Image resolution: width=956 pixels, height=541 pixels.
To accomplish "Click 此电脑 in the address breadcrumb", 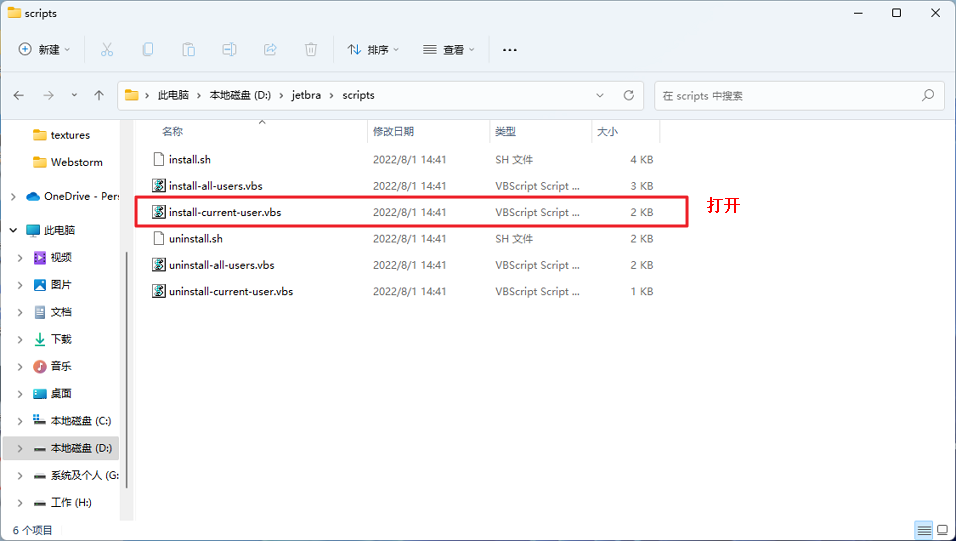I will 174,95.
